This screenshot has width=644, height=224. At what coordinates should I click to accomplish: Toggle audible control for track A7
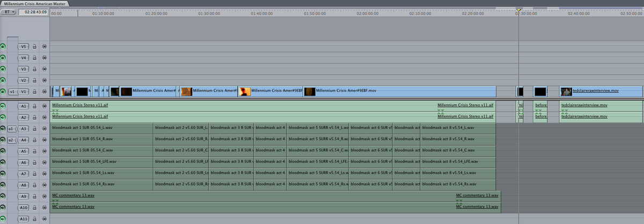coord(3,174)
